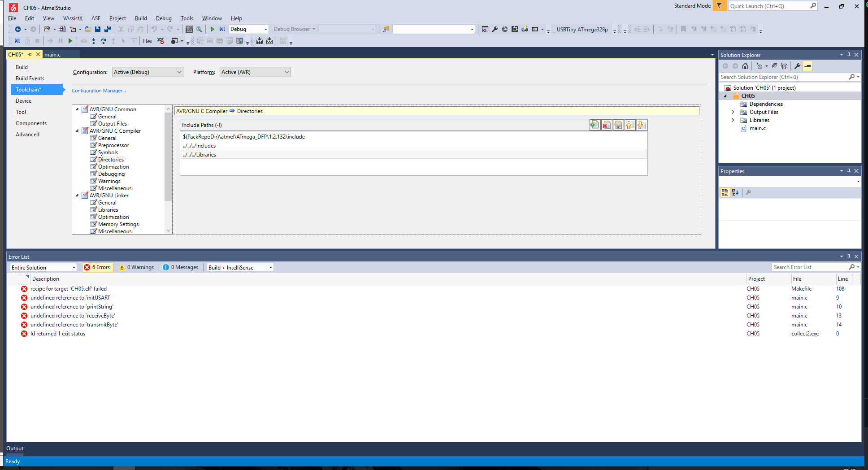
Task: Click the Step Into debug icon
Action: (94, 41)
